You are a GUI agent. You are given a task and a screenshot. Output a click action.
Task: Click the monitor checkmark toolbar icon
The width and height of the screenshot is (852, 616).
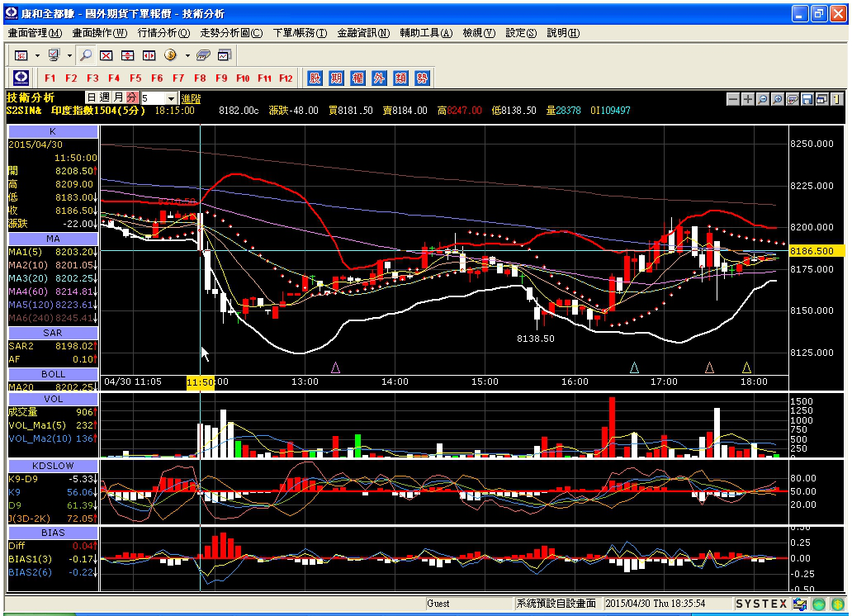(54, 55)
